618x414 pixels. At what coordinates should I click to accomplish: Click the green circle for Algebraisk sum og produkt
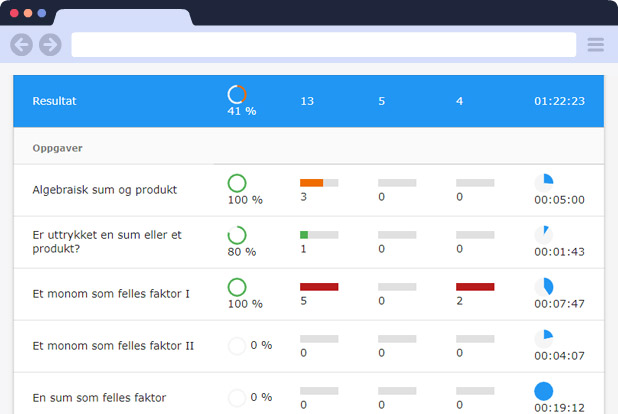click(237, 183)
